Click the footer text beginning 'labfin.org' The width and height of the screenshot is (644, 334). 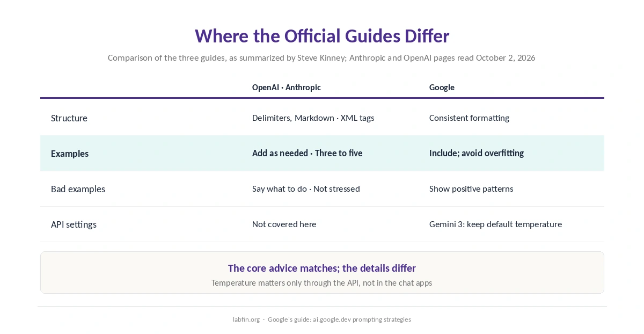(x=322, y=319)
